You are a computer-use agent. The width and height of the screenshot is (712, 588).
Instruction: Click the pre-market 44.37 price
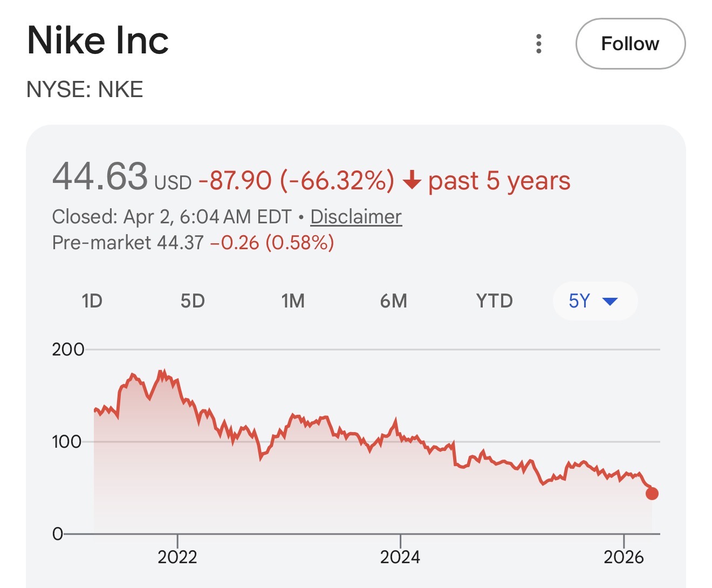point(180,243)
